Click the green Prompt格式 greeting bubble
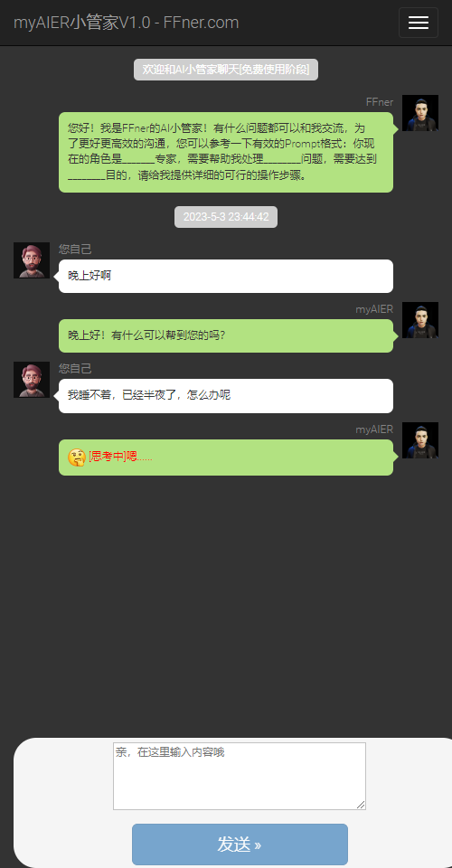The image size is (452, 868). 226,152
